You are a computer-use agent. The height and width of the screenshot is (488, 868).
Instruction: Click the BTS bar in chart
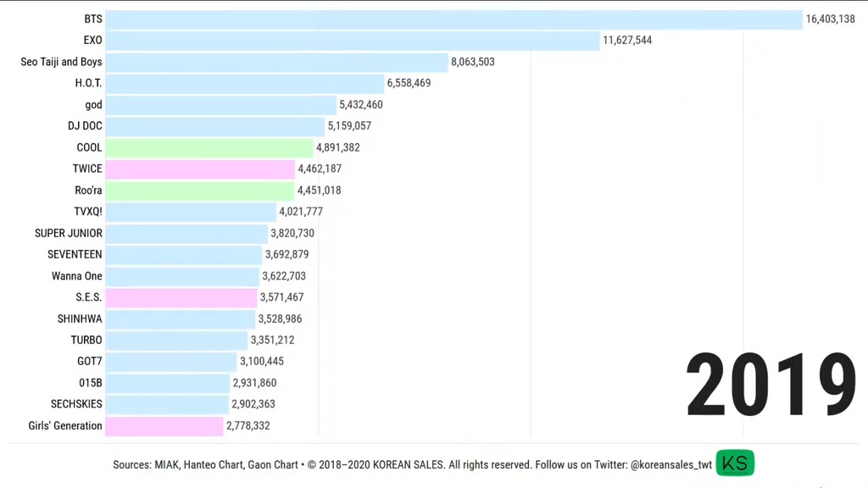click(454, 19)
